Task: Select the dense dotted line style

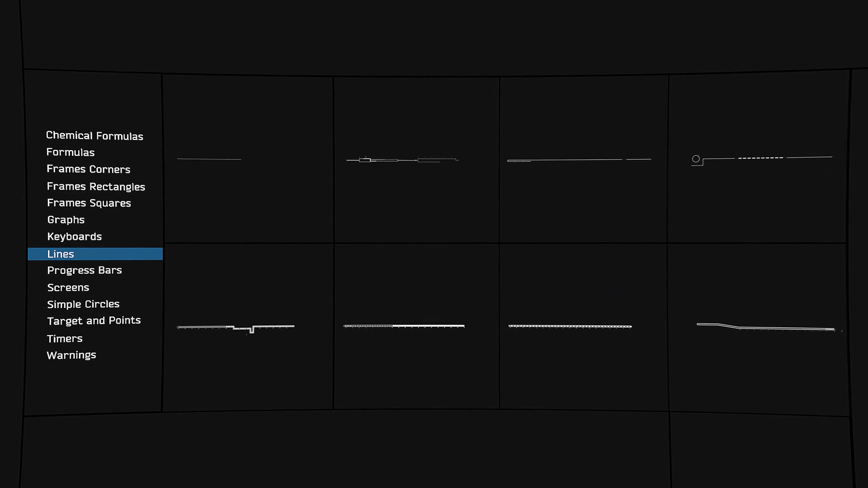Action: pos(570,326)
